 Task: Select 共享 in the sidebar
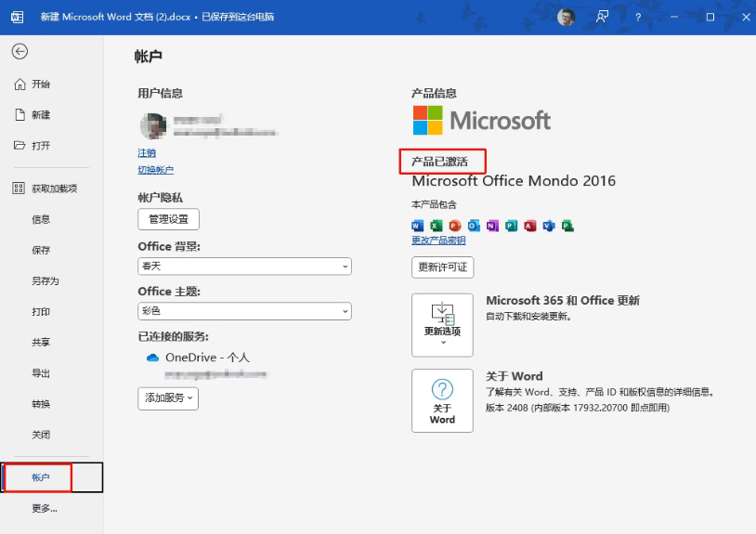click(x=41, y=342)
